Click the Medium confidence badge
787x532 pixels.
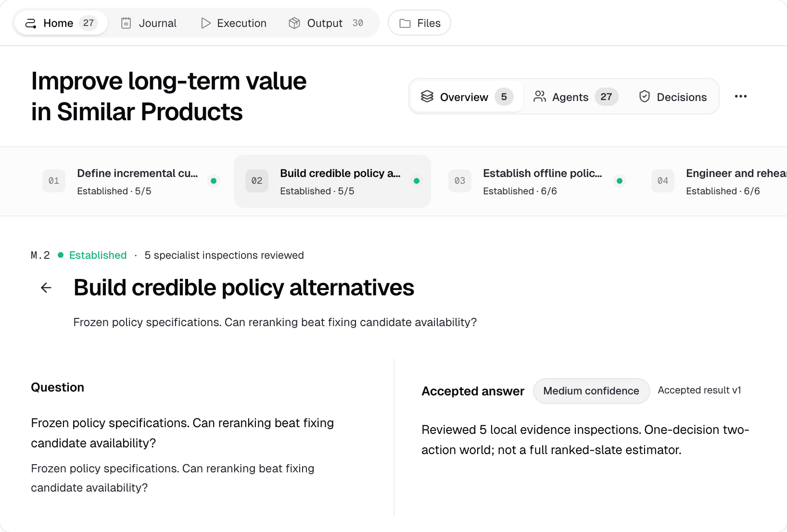(x=591, y=391)
